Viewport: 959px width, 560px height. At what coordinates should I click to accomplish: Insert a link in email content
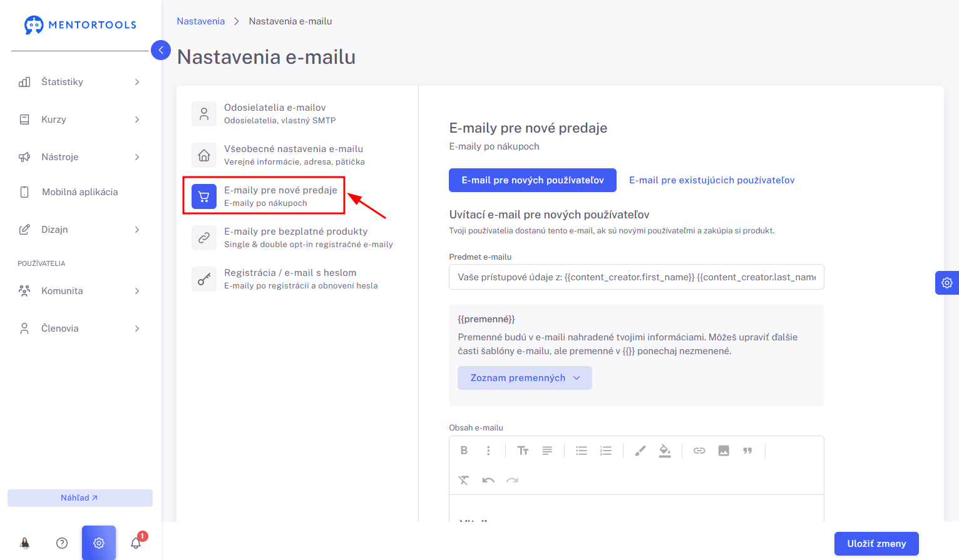pos(699,451)
